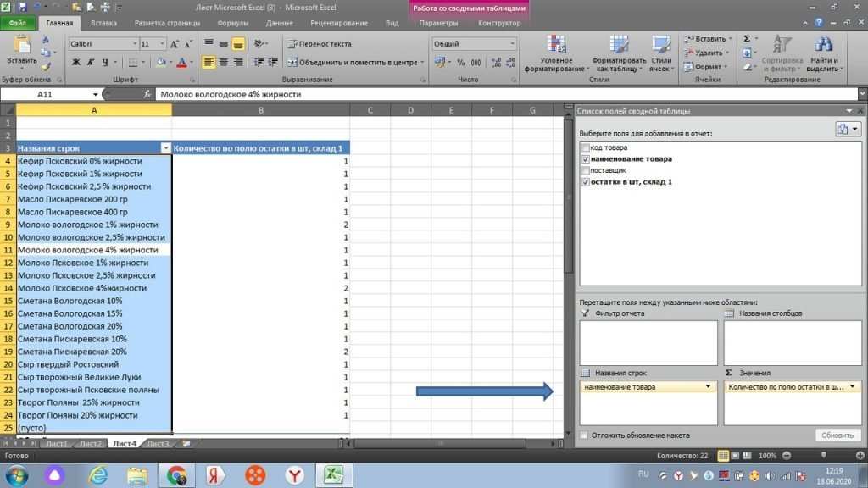Open Format as Table gallery
The height and width of the screenshot is (488, 868).
click(619, 53)
